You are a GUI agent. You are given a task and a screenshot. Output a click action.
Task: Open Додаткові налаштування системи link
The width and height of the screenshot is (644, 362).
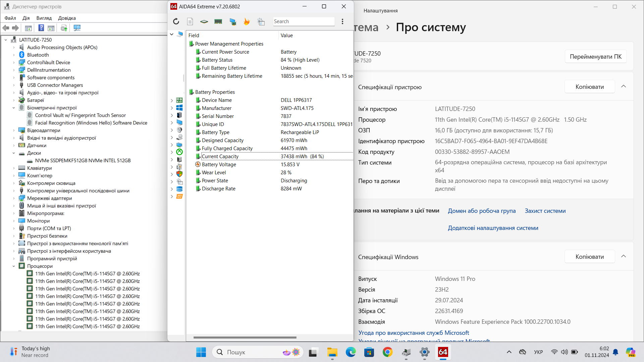[x=493, y=228]
